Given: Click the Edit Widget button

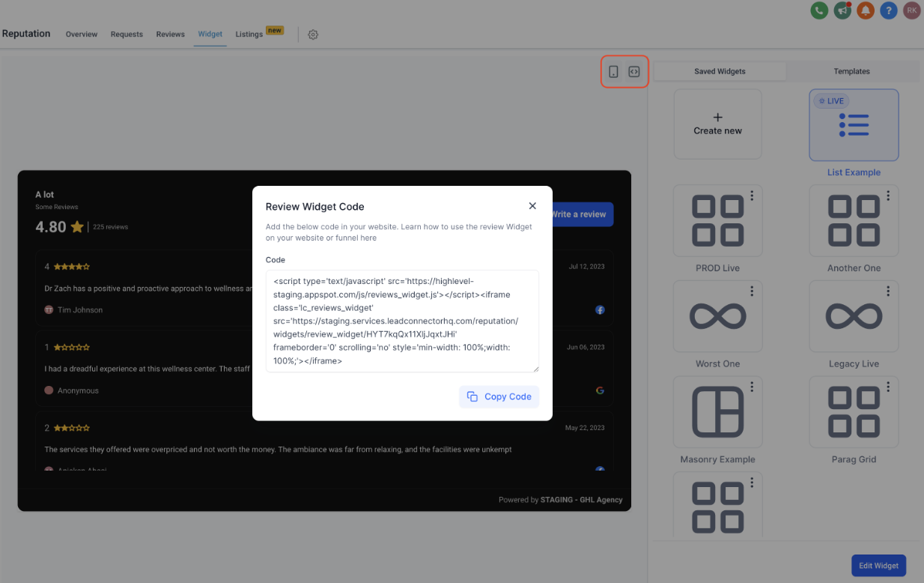Looking at the screenshot, I should [879, 566].
